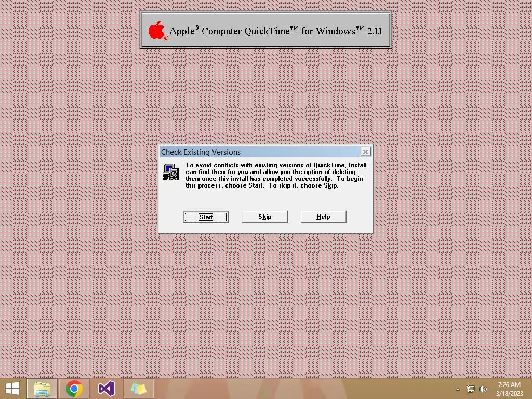Click the Check Existing Versions title text

(201, 152)
